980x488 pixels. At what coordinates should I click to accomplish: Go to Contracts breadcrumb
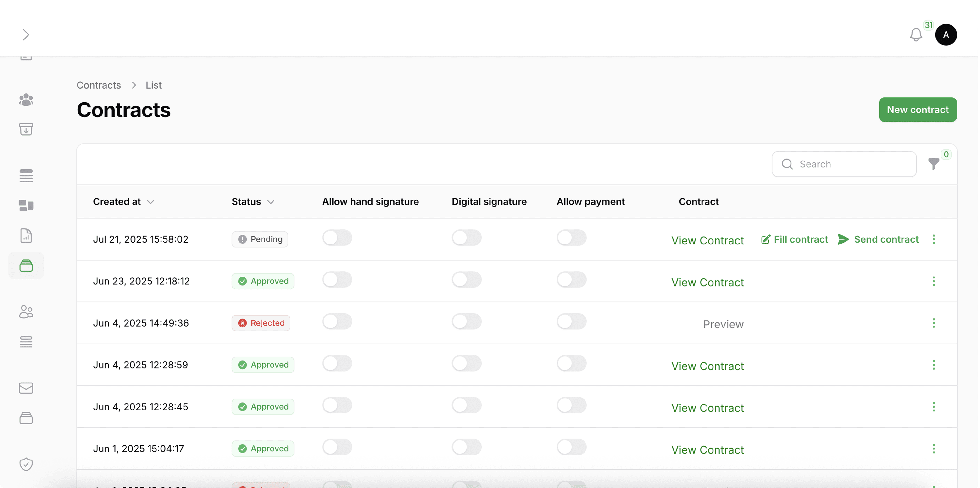(x=99, y=85)
